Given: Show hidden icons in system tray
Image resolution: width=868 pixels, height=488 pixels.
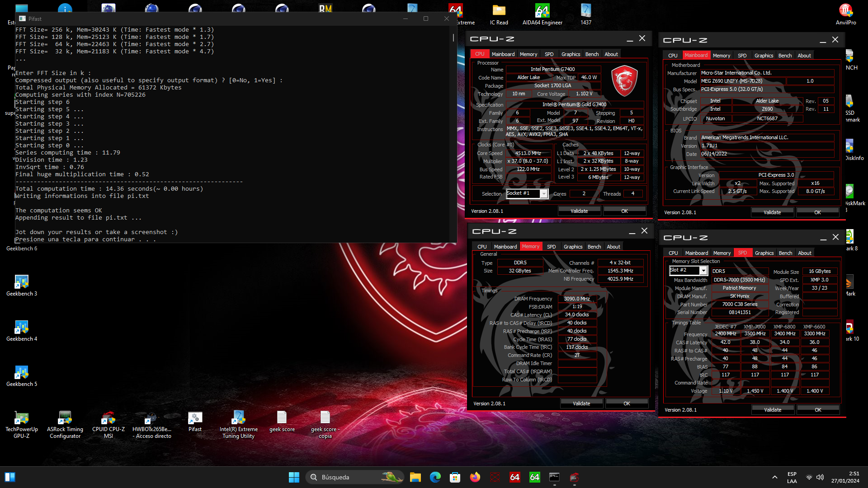Looking at the screenshot, I should (775, 477).
